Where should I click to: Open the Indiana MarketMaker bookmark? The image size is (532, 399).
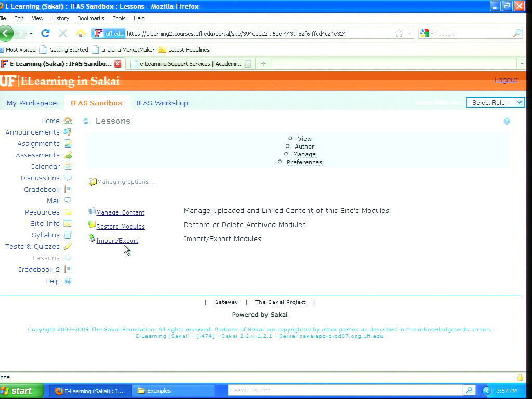(x=124, y=50)
